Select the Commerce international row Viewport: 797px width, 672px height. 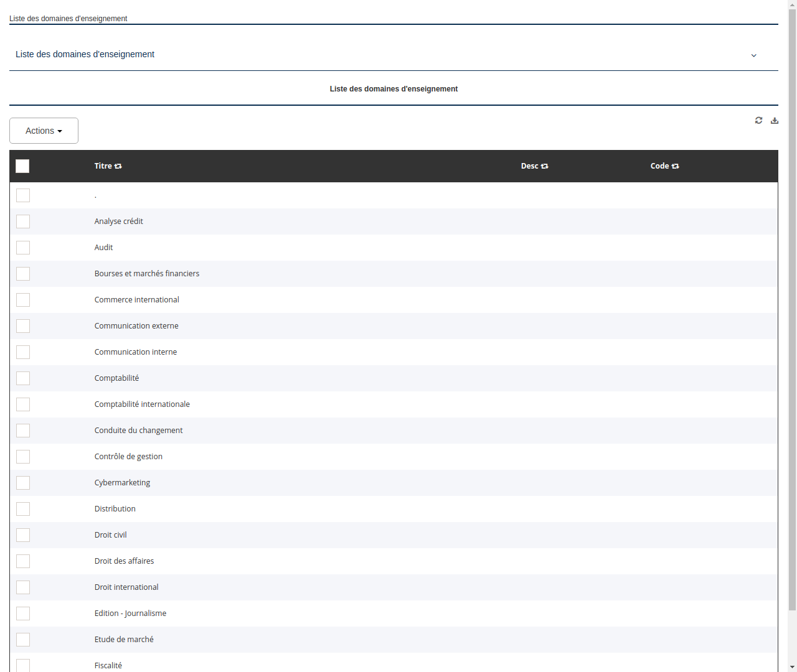(136, 299)
